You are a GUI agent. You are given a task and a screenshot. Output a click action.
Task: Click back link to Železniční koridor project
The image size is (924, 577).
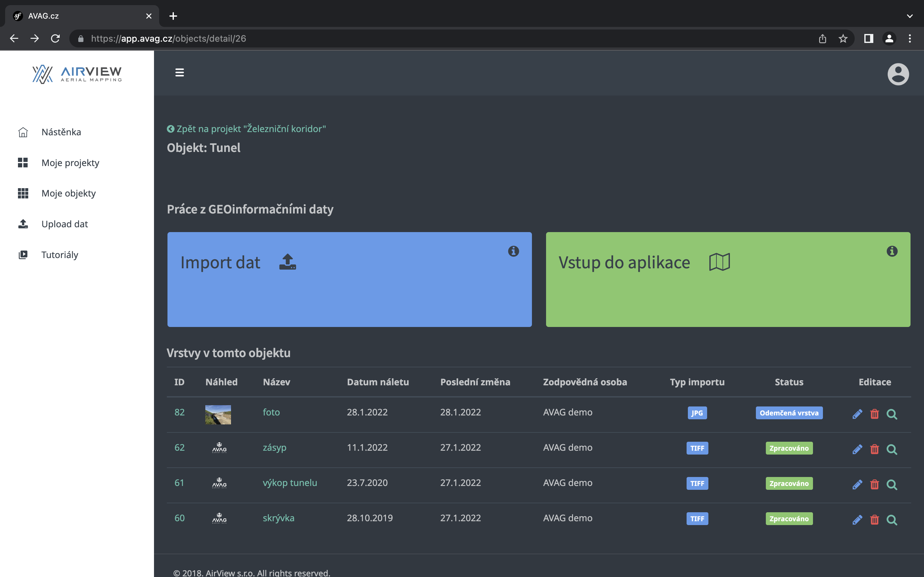247,129
